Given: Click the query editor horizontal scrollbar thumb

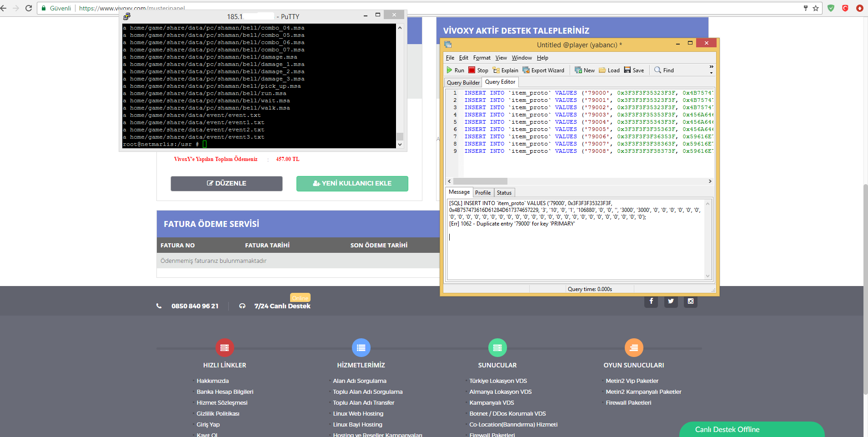Looking at the screenshot, I should [480, 181].
